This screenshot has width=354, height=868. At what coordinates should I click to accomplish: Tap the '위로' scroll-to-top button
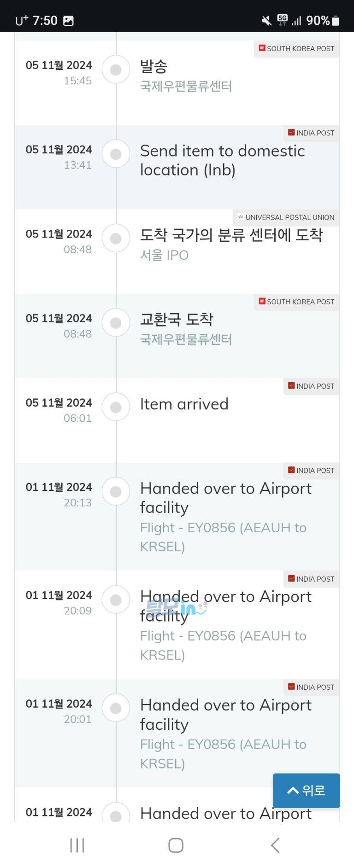coord(306,791)
